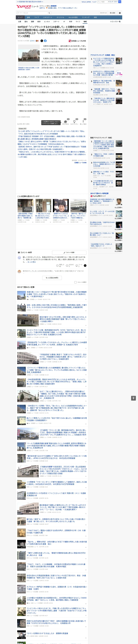Select the 科学 category
The height and width of the screenshot is (644, 138).
point(71,21)
